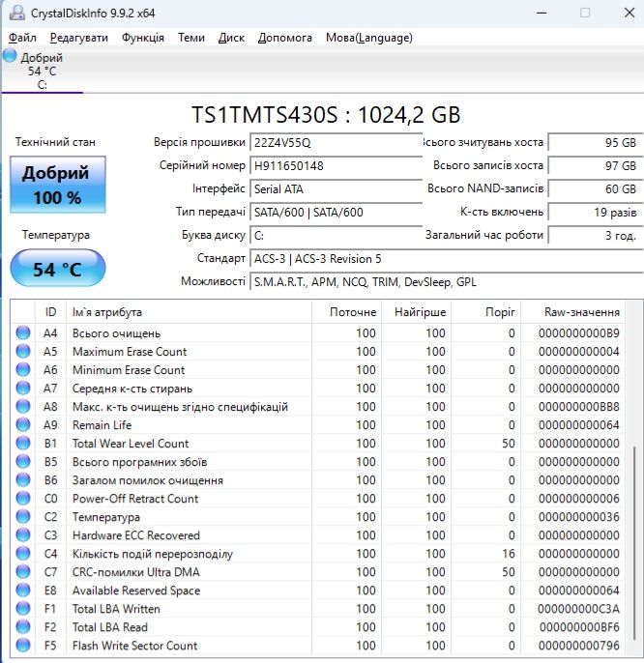This screenshot has height=663, width=644.
Task: Click status icon of A5 Maximum Erase Count
Action: coord(23,351)
